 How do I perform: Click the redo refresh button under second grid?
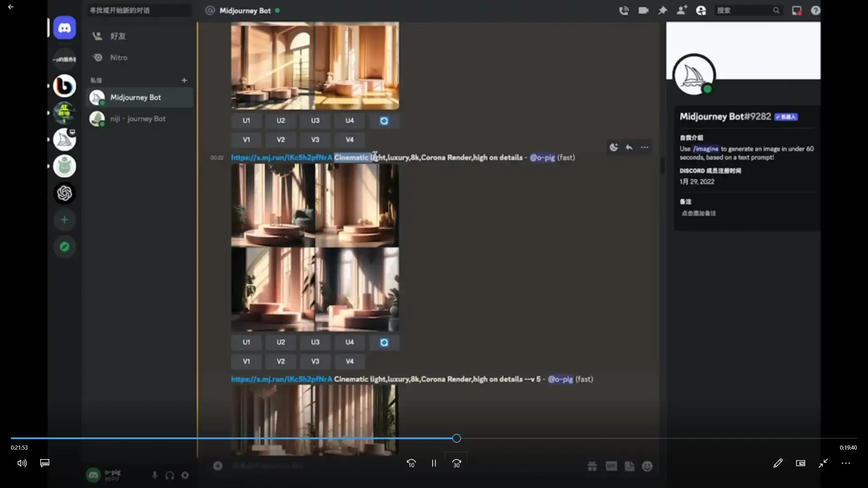(384, 343)
